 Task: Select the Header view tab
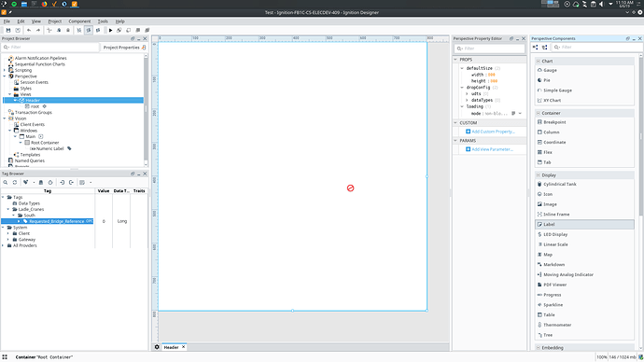(x=172, y=348)
